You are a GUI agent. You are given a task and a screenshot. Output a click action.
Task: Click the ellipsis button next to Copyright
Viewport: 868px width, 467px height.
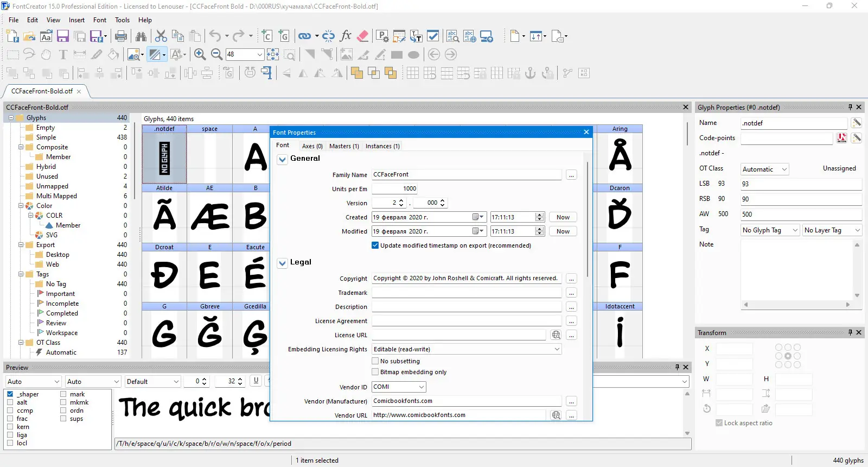571,279
